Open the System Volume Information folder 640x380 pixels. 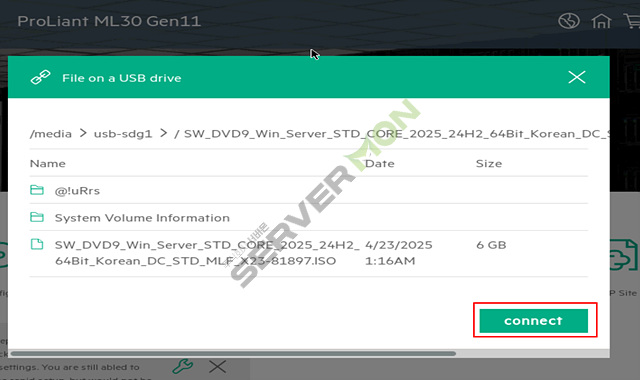point(142,218)
